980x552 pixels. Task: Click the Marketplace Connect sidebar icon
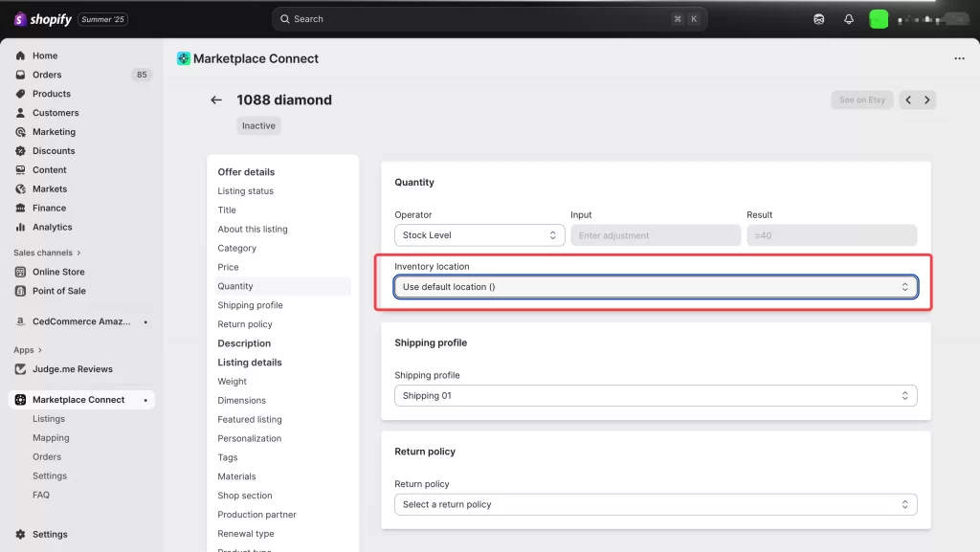21,400
